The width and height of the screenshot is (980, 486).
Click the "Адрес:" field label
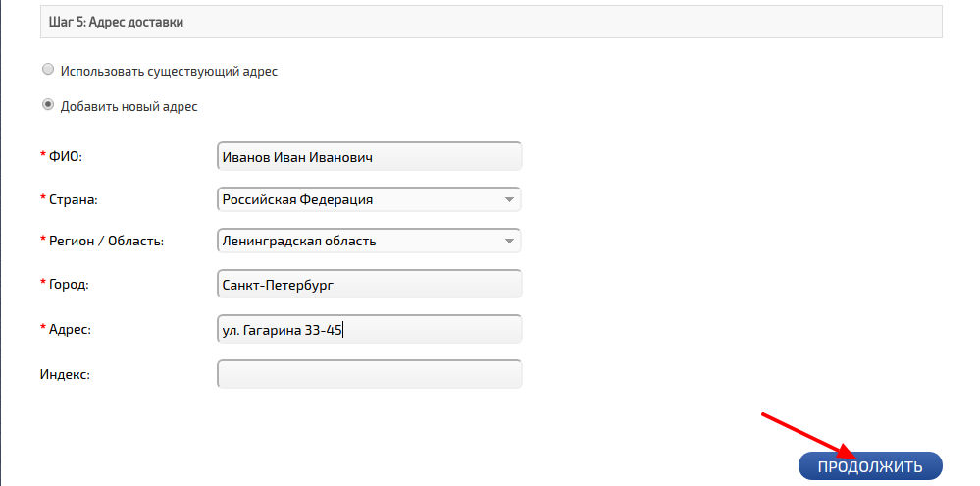pyautogui.click(x=70, y=330)
